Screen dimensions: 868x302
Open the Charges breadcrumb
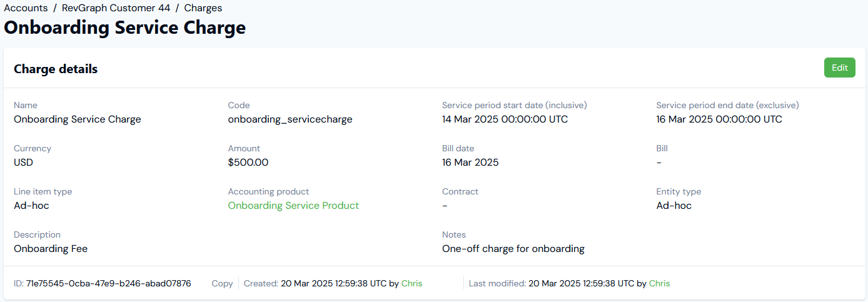(203, 8)
